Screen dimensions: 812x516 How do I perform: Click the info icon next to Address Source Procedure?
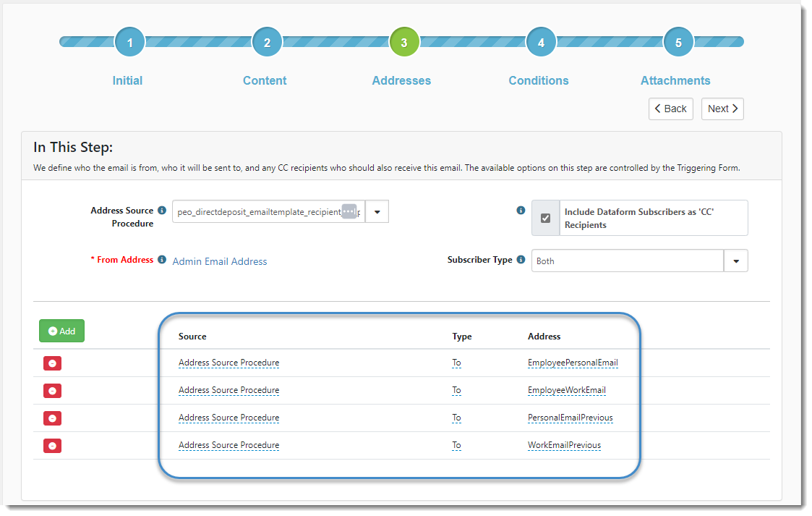click(162, 211)
